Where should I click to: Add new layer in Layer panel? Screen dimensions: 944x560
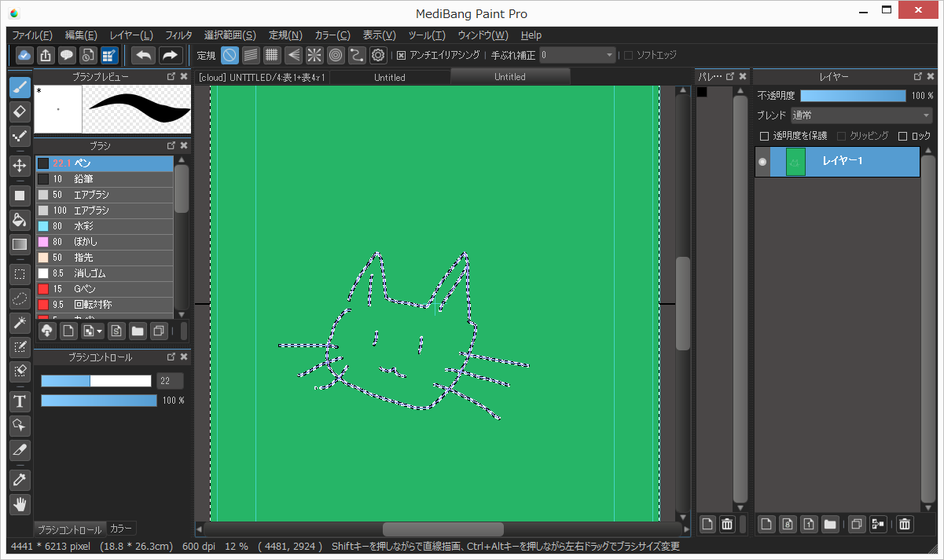[x=766, y=524]
